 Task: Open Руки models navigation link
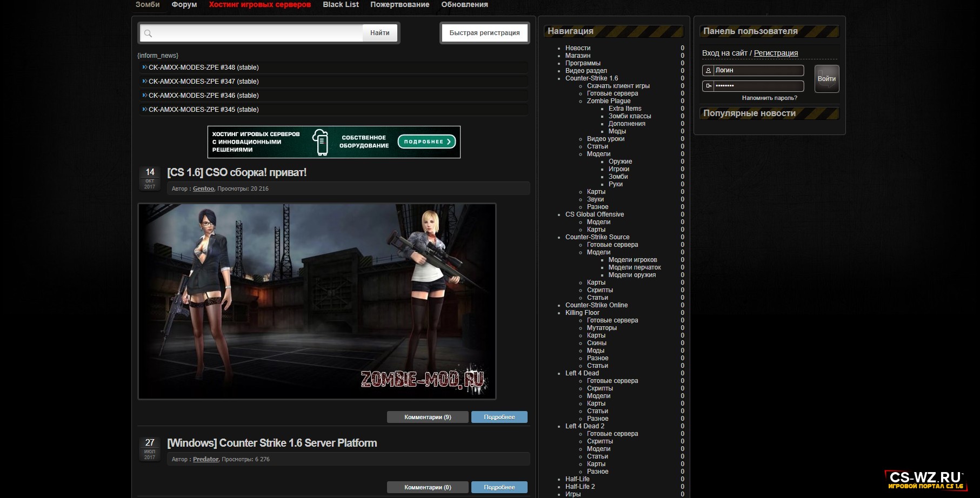coord(616,184)
